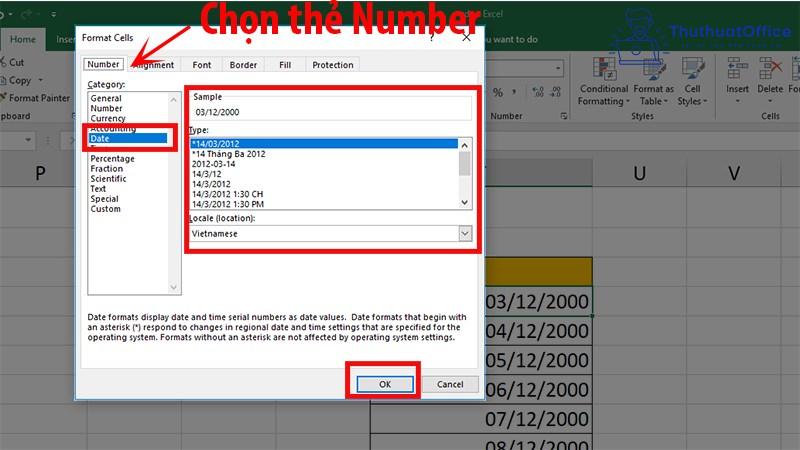Open the Home ribbon tab
Image resolution: width=800 pixels, height=450 pixels.
click(x=23, y=39)
